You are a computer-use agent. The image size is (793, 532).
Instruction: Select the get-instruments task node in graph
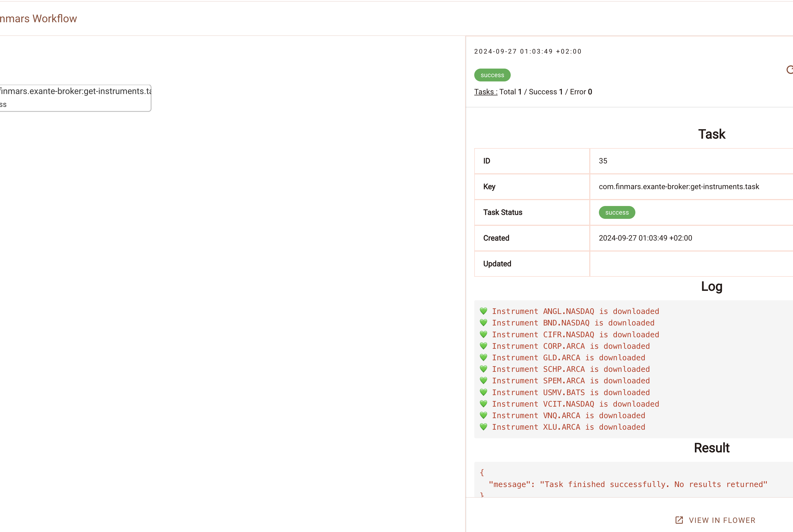tap(75, 98)
